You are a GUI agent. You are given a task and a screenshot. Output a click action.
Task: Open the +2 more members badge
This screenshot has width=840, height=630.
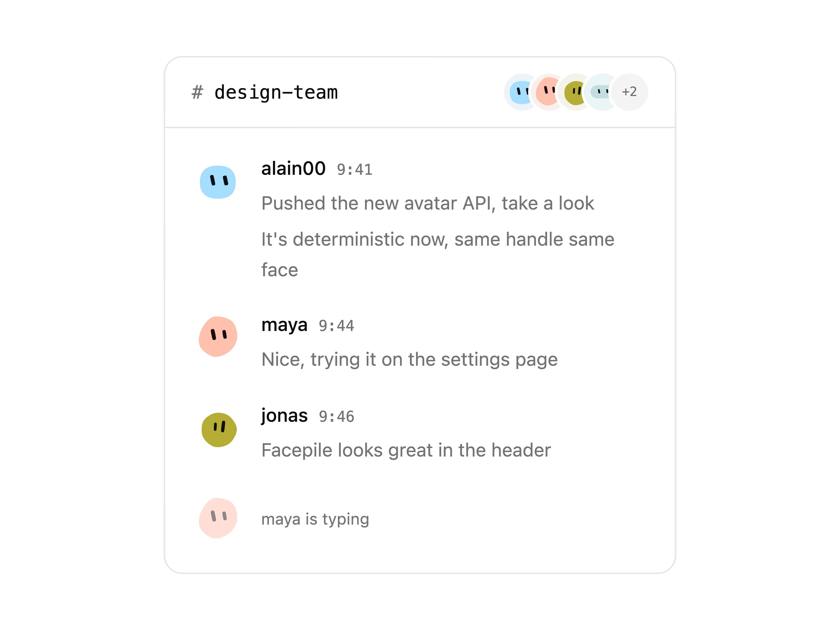[629, 92]
